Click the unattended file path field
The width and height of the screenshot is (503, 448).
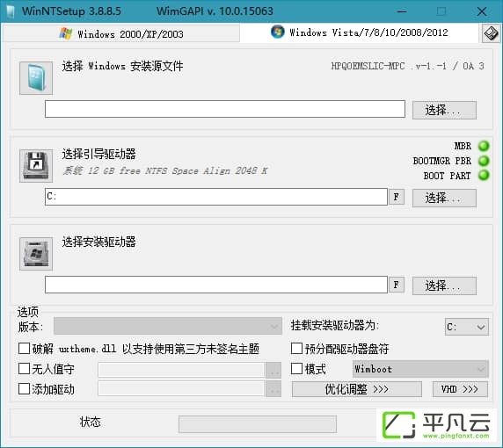[x=181, y=370]
